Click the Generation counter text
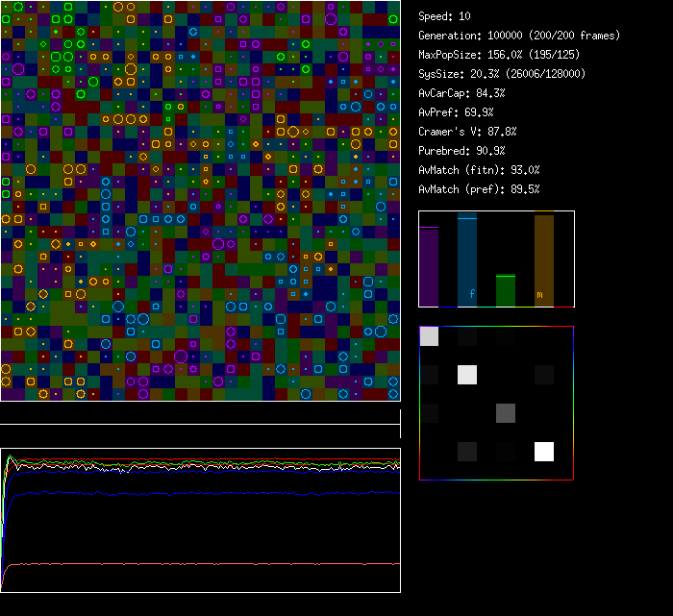This screenshot has height=616, width=673. click(x=519, y=36)
